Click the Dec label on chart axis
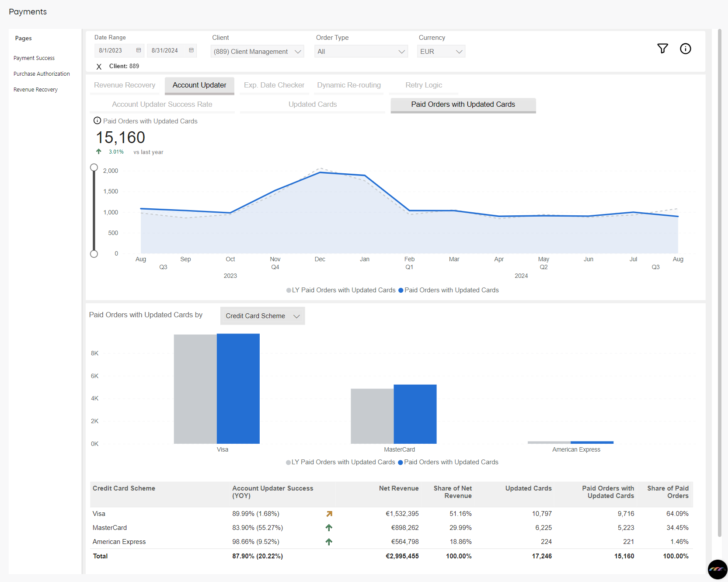728x582 pixels. [320, 259]
